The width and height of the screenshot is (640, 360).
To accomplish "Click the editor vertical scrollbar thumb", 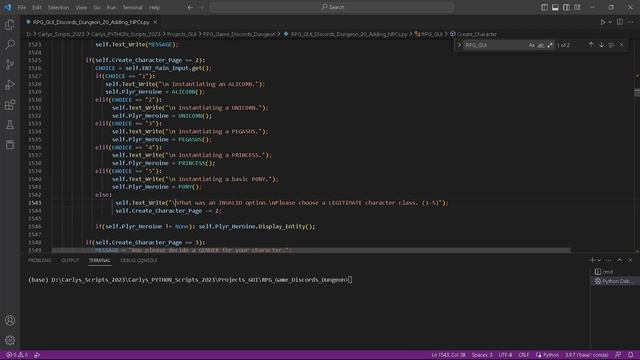I will [x=637, y=93].
